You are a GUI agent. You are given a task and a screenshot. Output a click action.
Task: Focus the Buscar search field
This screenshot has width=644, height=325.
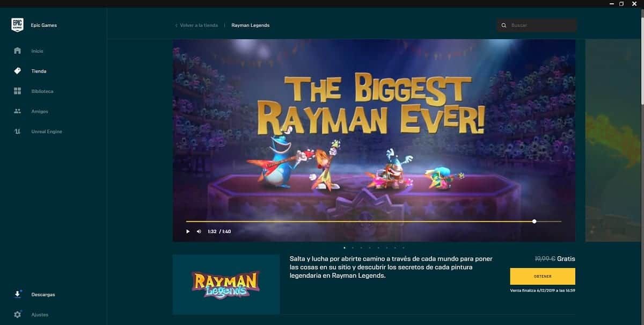537,25
